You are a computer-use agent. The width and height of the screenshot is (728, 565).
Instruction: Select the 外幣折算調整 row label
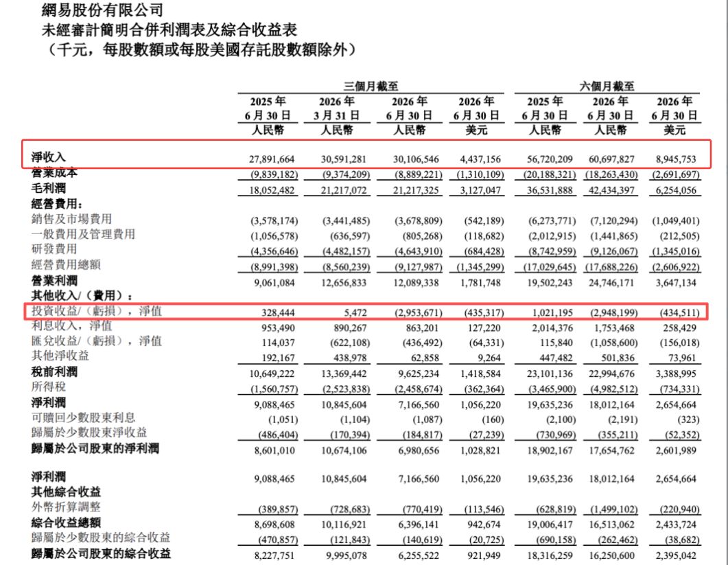coord(65,507)
